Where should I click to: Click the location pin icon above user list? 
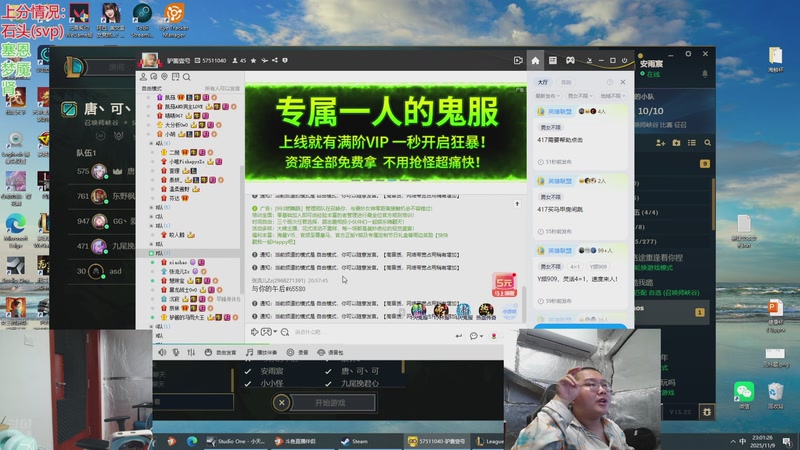click(164, 77)
